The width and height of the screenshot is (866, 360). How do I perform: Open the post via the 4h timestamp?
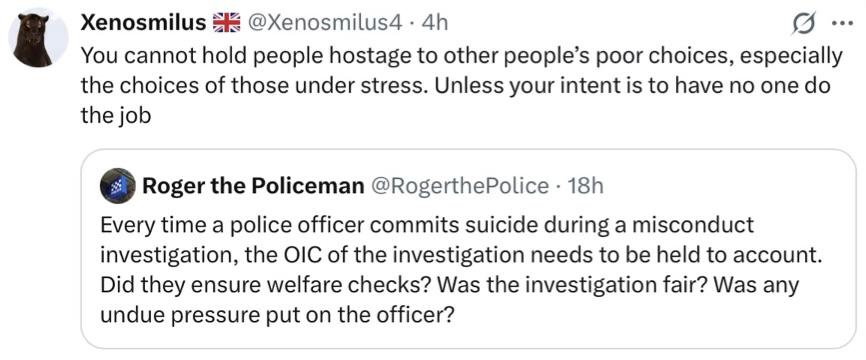(434, 23)
